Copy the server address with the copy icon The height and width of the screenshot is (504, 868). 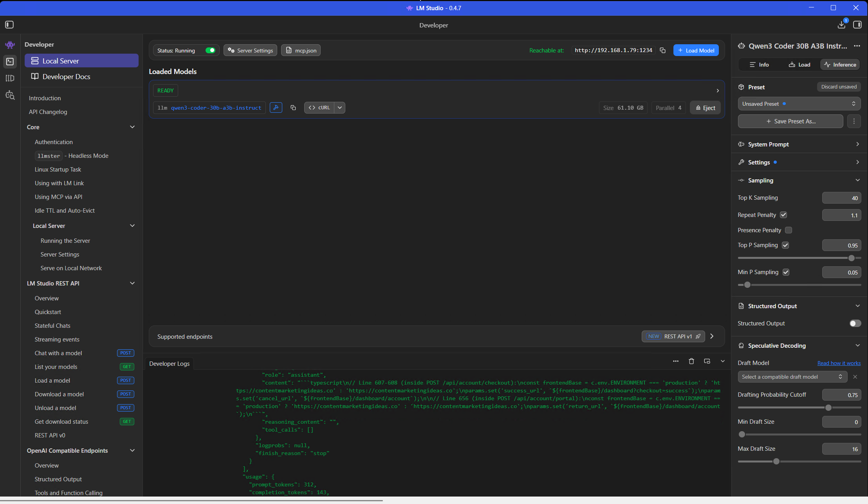pyautogui.click(x=662, y=50)
